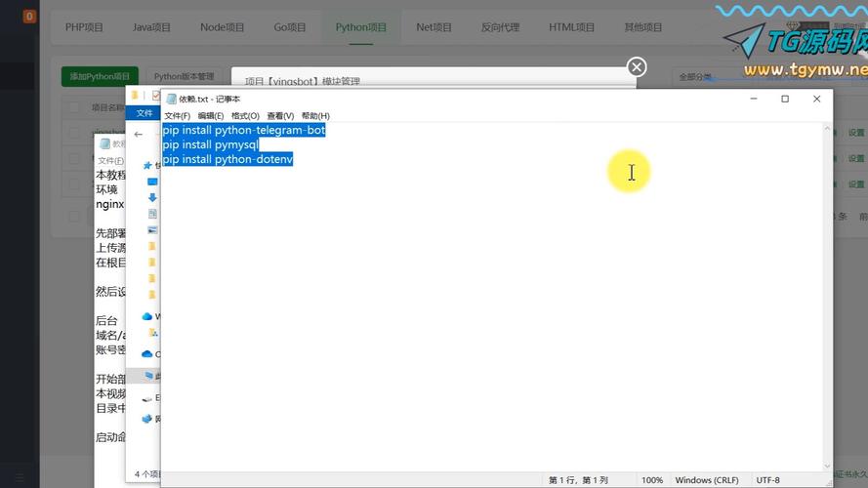Close the module management dialog with the X circle

click(637, 67)
